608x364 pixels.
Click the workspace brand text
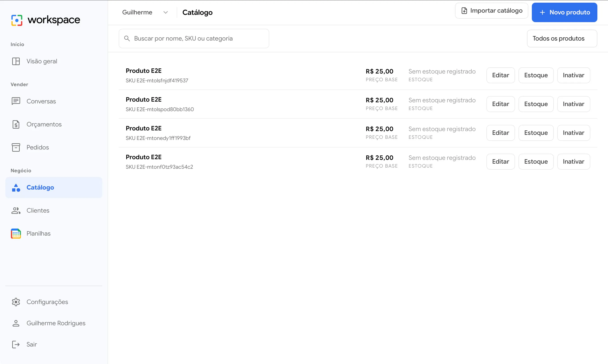coord(54,20)
